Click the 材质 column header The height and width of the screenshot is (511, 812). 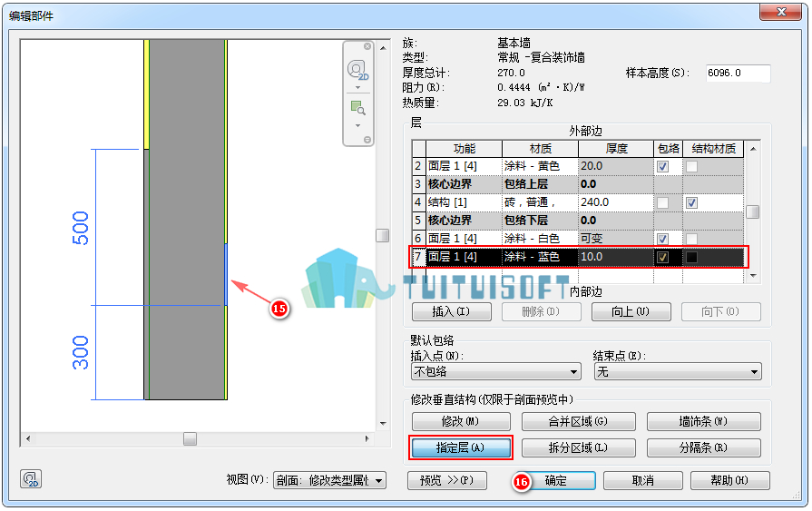[540, 149]
